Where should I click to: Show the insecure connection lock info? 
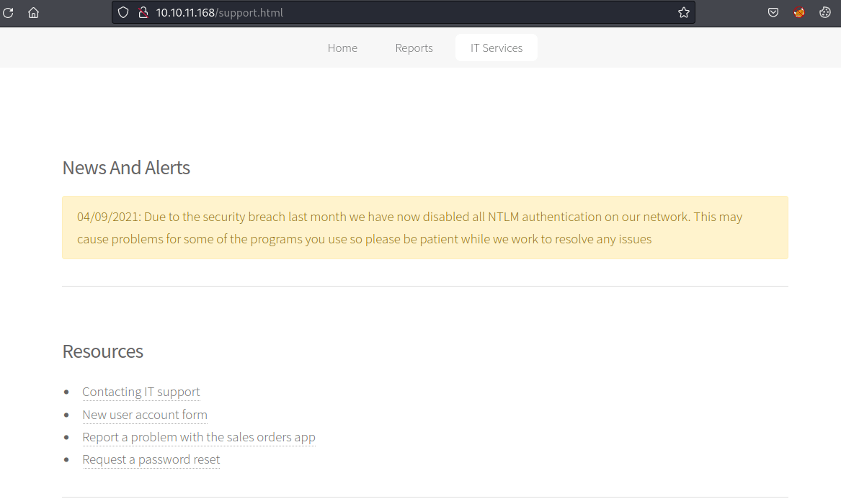[143, 12]
